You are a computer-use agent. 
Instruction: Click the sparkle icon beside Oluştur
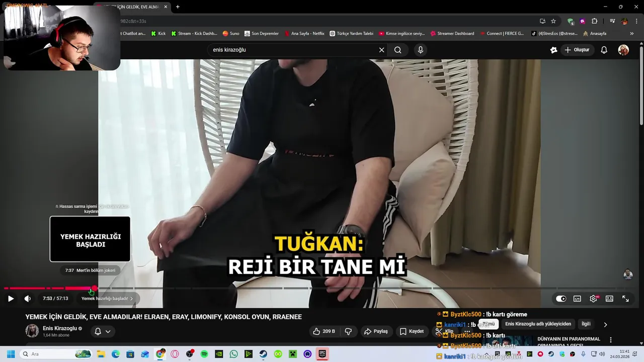pos(553,50)
